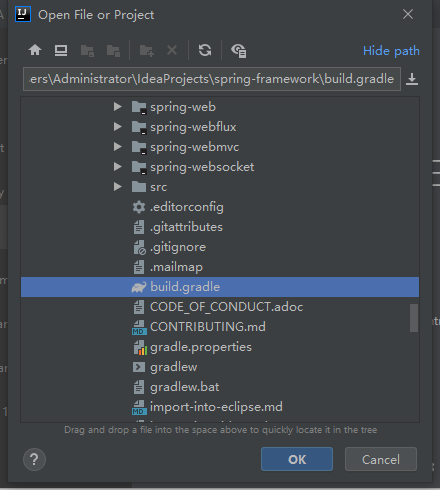
Task: Open the path history download arrow
Action: click(412, 79)
